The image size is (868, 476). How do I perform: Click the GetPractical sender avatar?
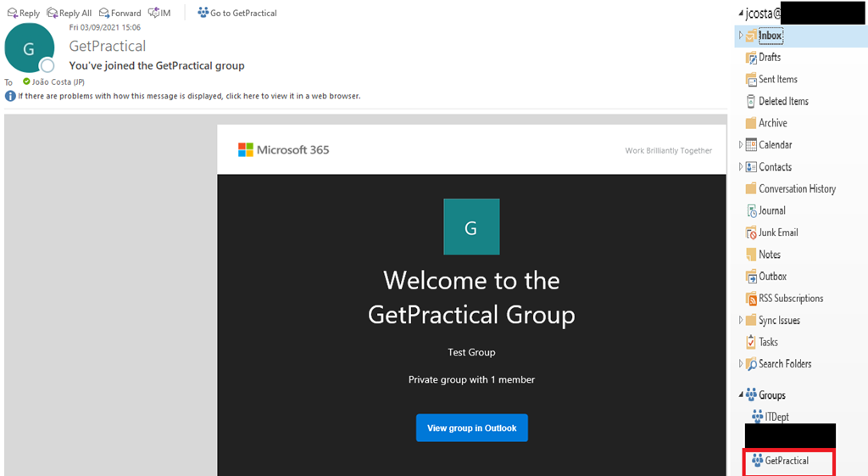[x=29, y=48]
